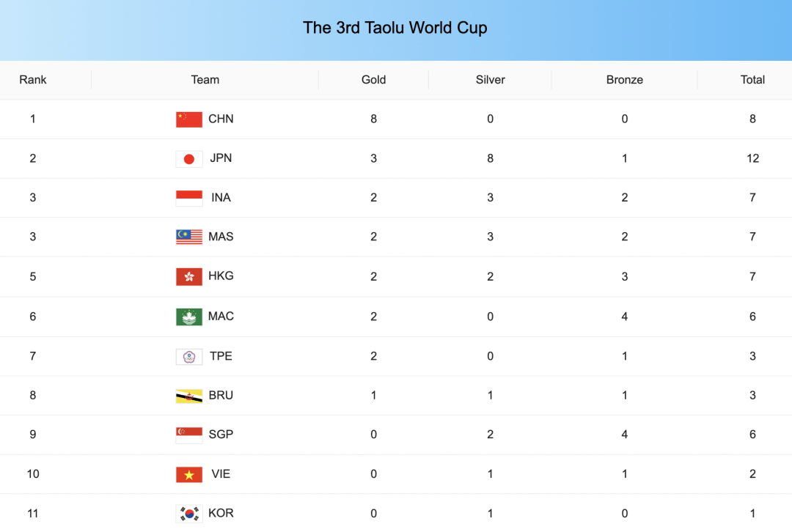Click the Malaysia flag icon

click(x=188, y=237)
